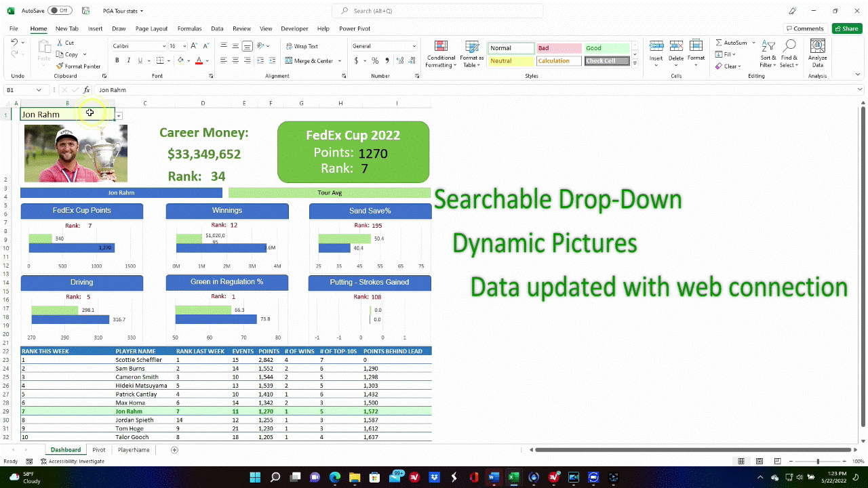Screen dimensions: 868x488
Task: Click the taskbar Search magnifier icon
Action: 275,477
